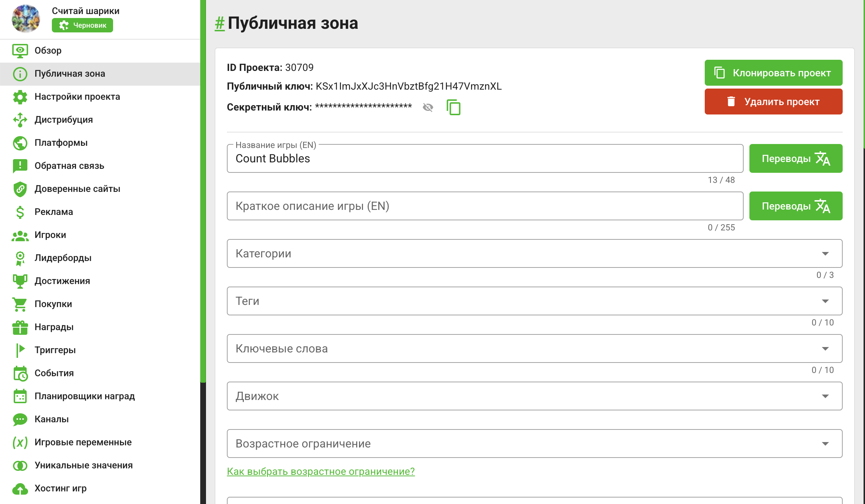Image resolution: width=865 pixels, height=504 pixels.
Task: Expand the Теги dropdown
Action: [x=534, y=301]
